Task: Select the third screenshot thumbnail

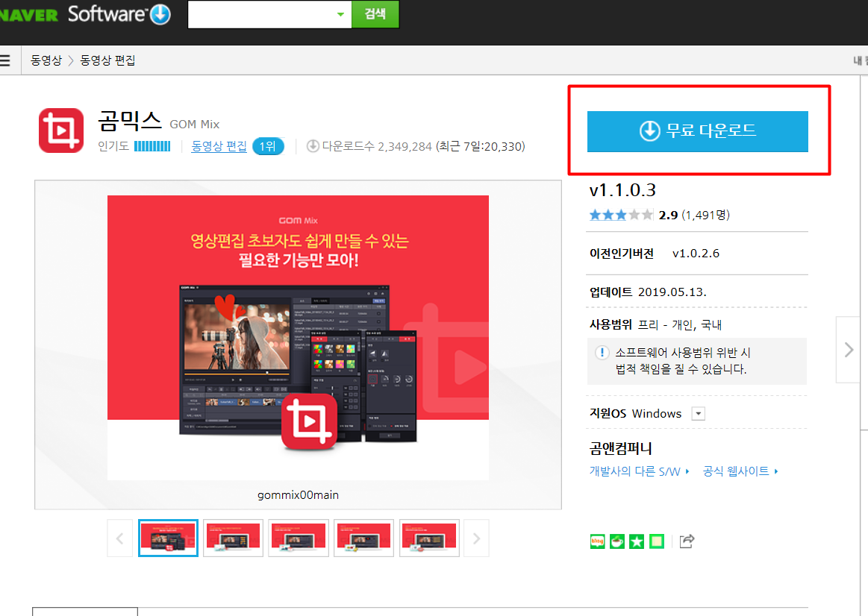Action: coord(299,538)
